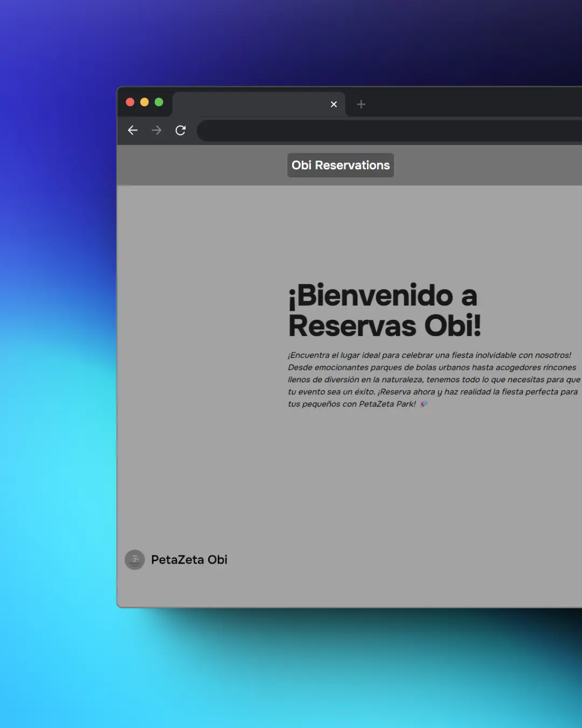Close the current browser tab
Viewport: 582px width, 728px height.
[334, 104]
